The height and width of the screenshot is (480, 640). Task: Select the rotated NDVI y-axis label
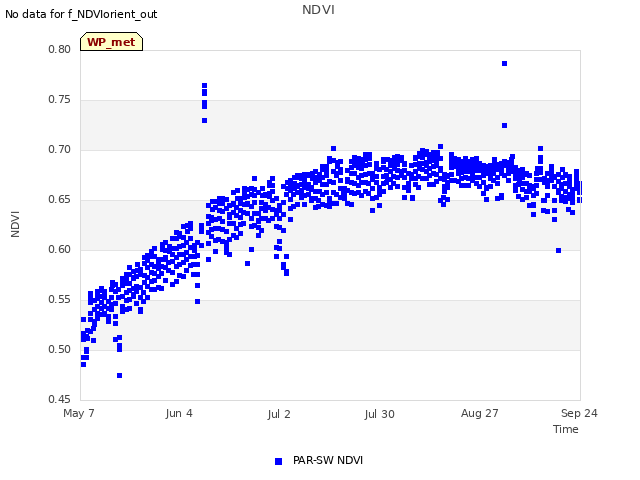tap(15, 224)
